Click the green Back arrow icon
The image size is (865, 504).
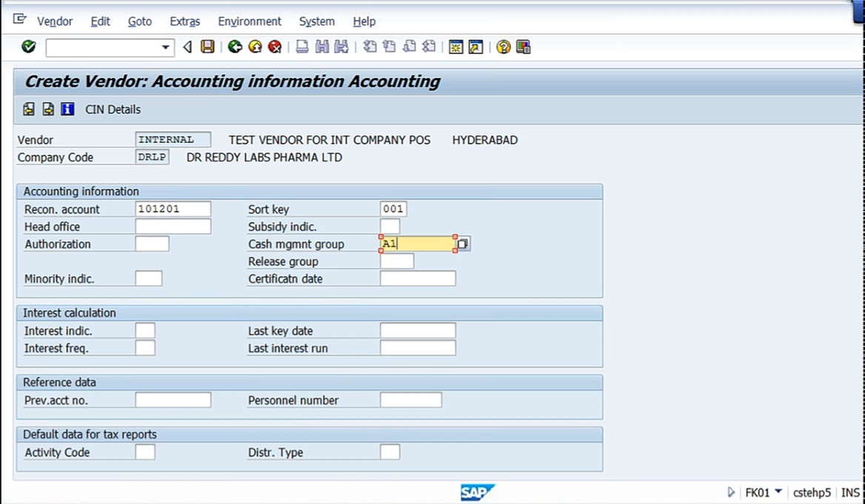[235, 47]
